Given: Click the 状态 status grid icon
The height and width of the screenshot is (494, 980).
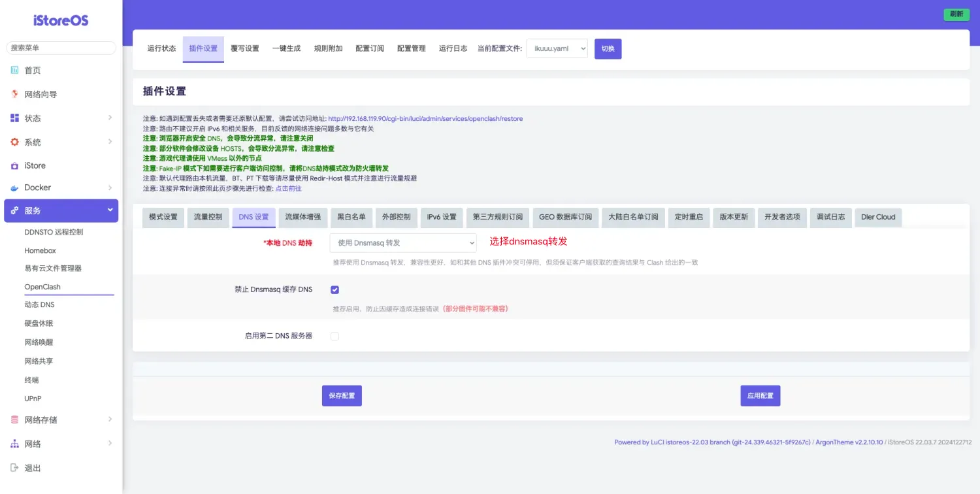Looking at the screenshot, I should (14, 118).
